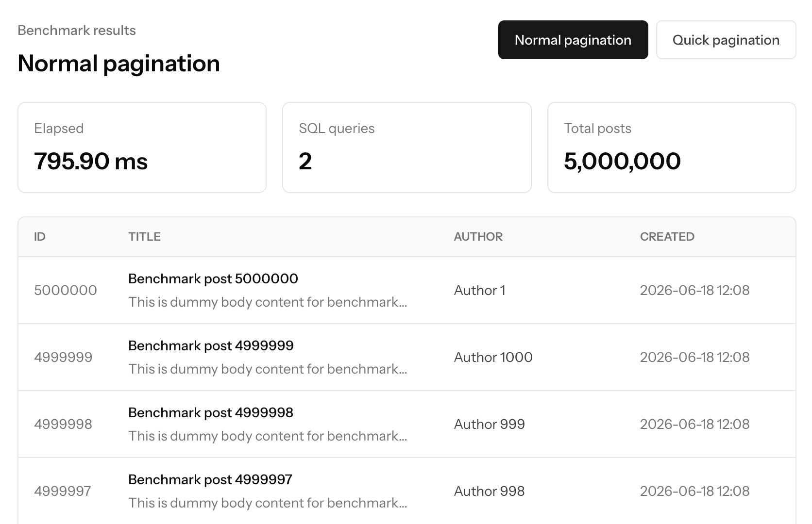Switch to Quick pagination button
This screenshot has height=524, width=812.
click(x=726, y=40)
